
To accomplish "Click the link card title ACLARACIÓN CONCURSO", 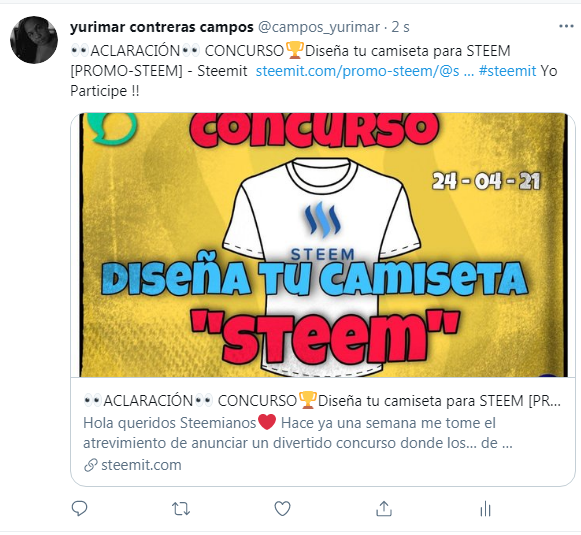I will pyautogui.click(x=322, y=401).
